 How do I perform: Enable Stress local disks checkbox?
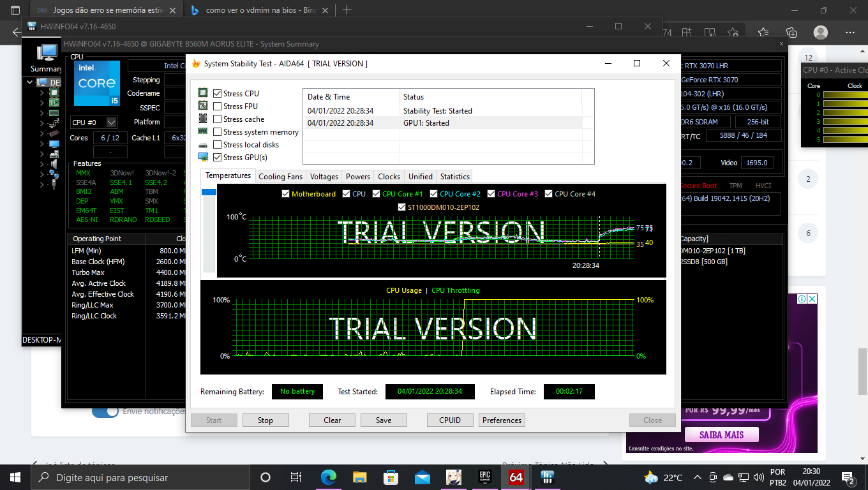pyautogui.click(x=218, y=145)
